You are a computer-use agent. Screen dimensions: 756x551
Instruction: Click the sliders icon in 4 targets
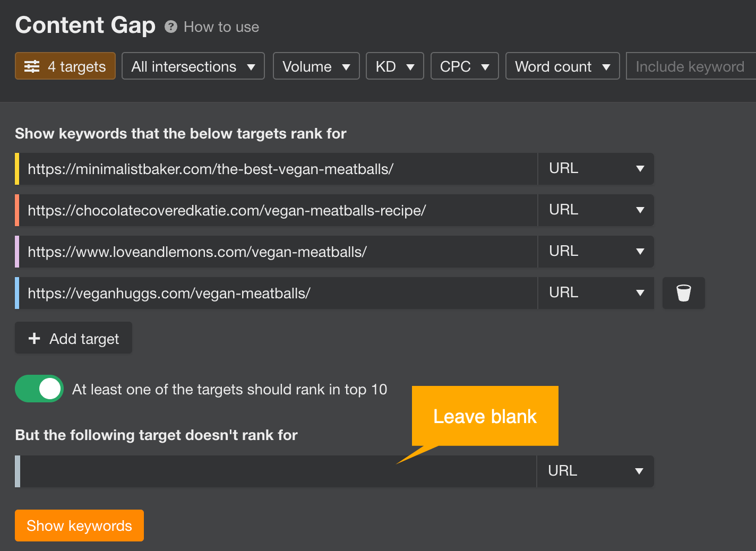32,66
